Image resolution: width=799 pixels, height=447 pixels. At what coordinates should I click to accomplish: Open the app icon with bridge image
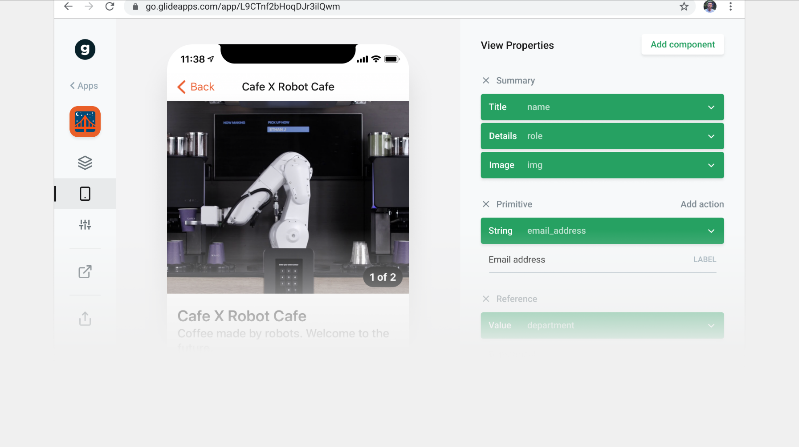coord(85,122)
